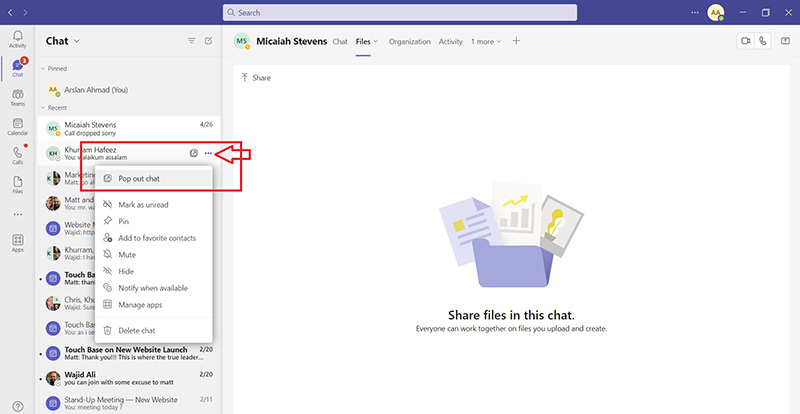Viewport: 800px width, 414px height.
Task: Open the Files icon in sidebar
Action: 18,185
